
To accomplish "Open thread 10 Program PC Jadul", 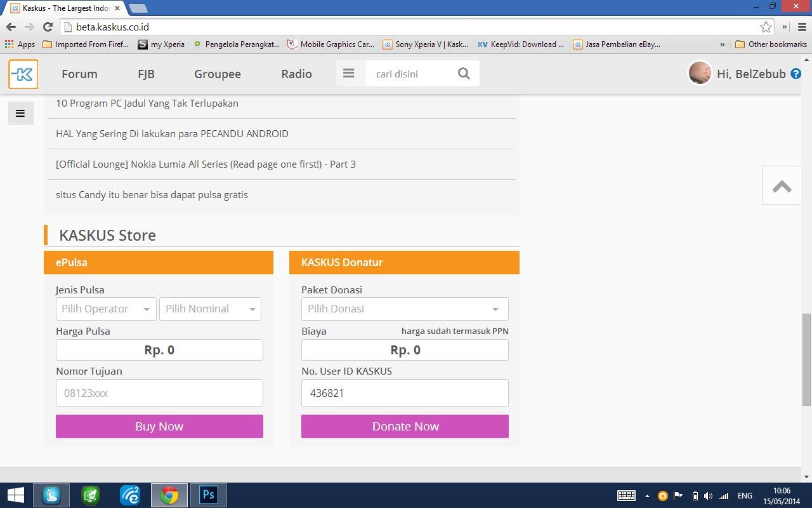I will tap(147, 103).
